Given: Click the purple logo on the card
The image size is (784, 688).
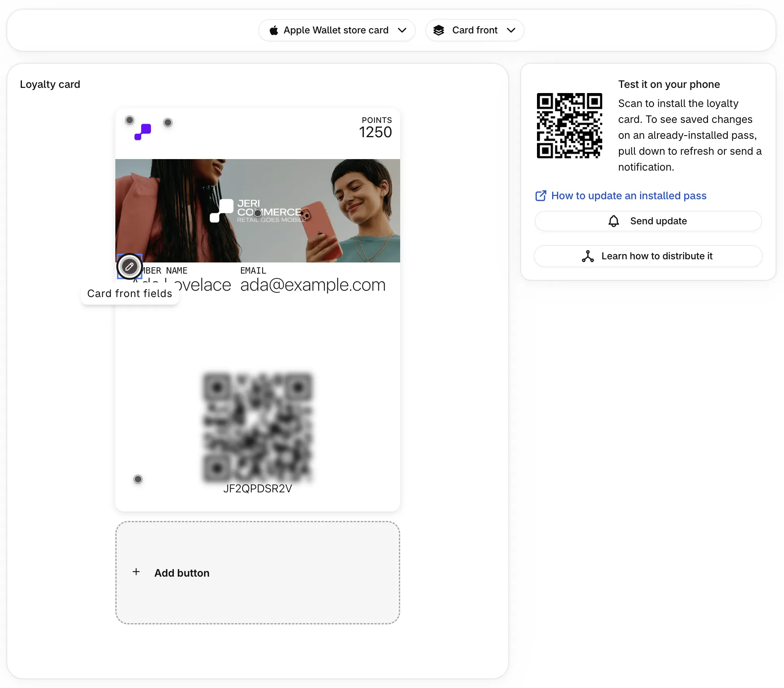Looking at the screenshot, I should point(143,132).
